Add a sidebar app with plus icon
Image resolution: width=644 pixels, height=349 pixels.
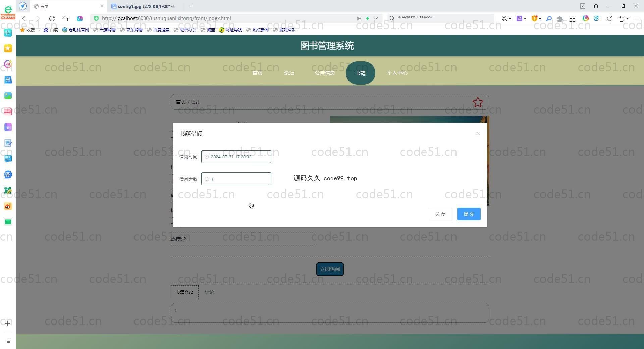click(8, 324)
